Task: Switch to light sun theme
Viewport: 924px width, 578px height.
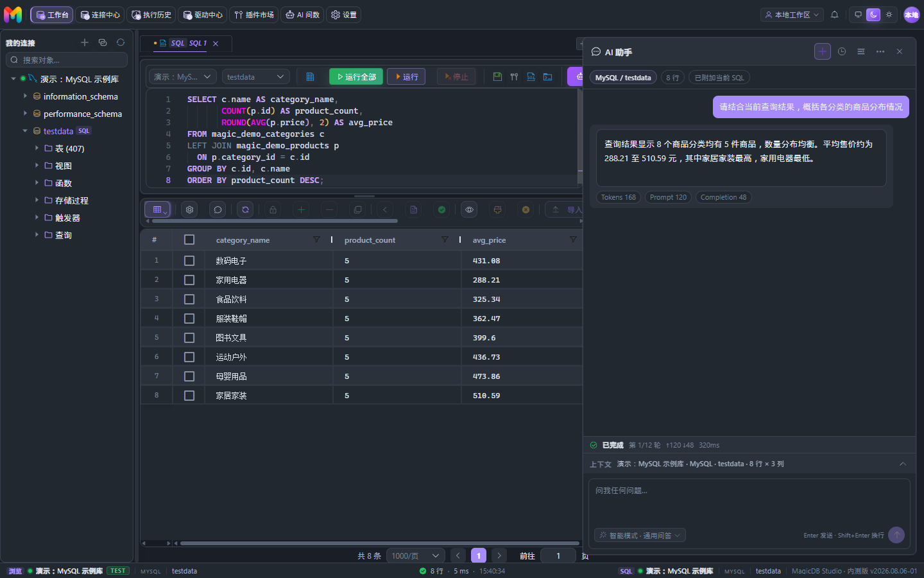Action: click(x=889, y=15)
